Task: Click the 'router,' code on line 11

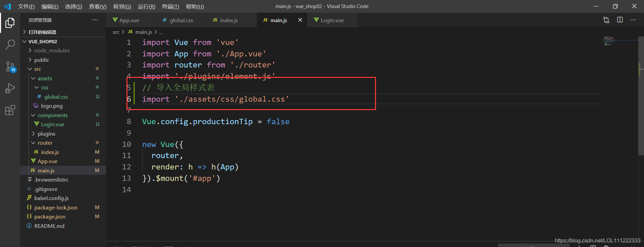Action: [x=167, y=156]
